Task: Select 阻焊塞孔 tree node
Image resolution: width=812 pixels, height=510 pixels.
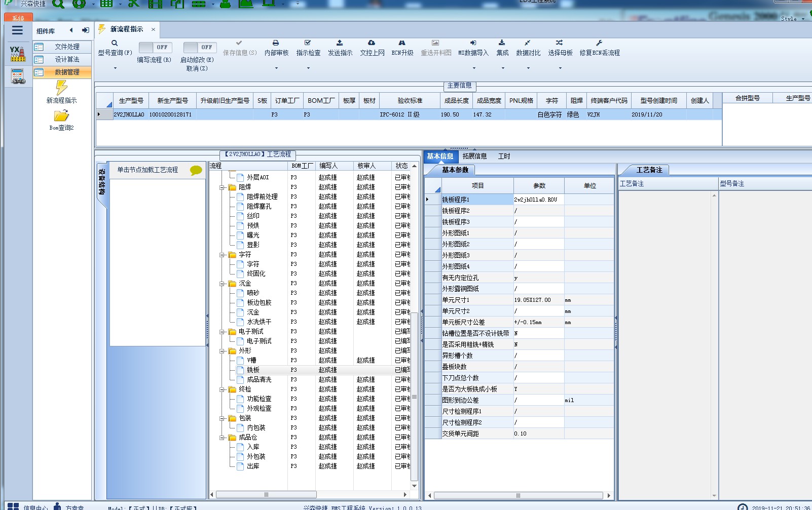Action: click(259, 206)
